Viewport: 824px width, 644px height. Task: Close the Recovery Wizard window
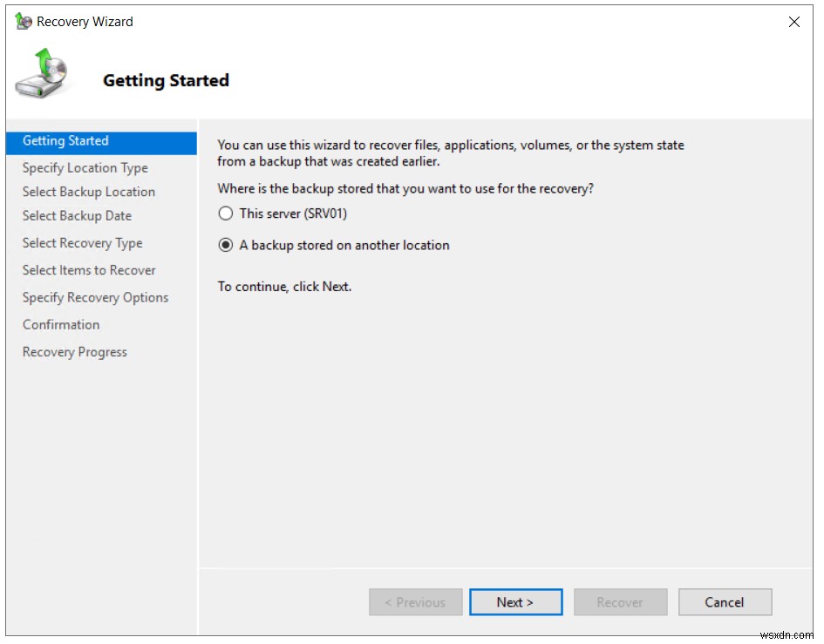(x=794, y=21)
